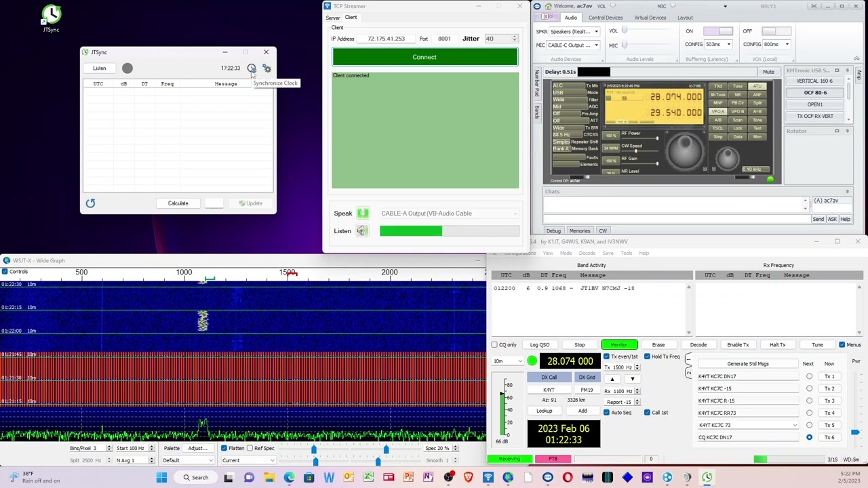Open JTSync settings gear icon

point(267,68)
